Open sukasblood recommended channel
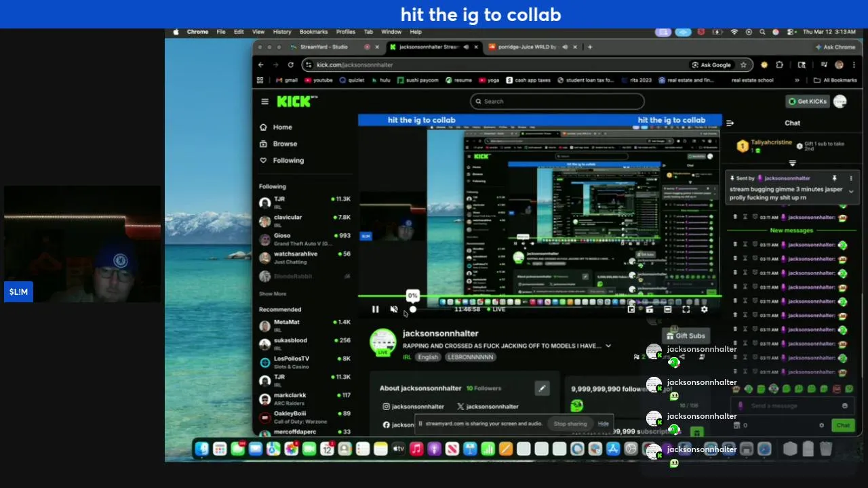 (304, 344)
